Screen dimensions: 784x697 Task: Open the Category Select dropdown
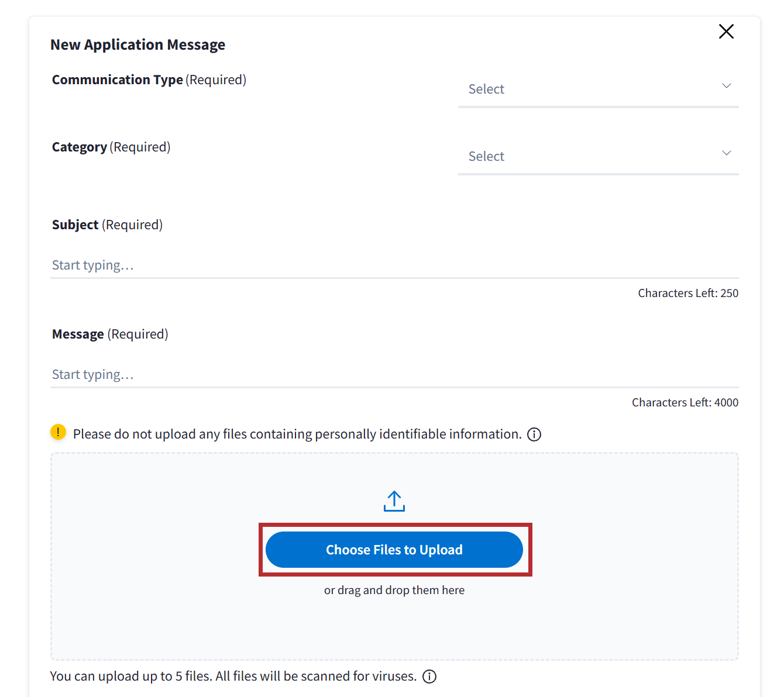(x=597, y=156)
